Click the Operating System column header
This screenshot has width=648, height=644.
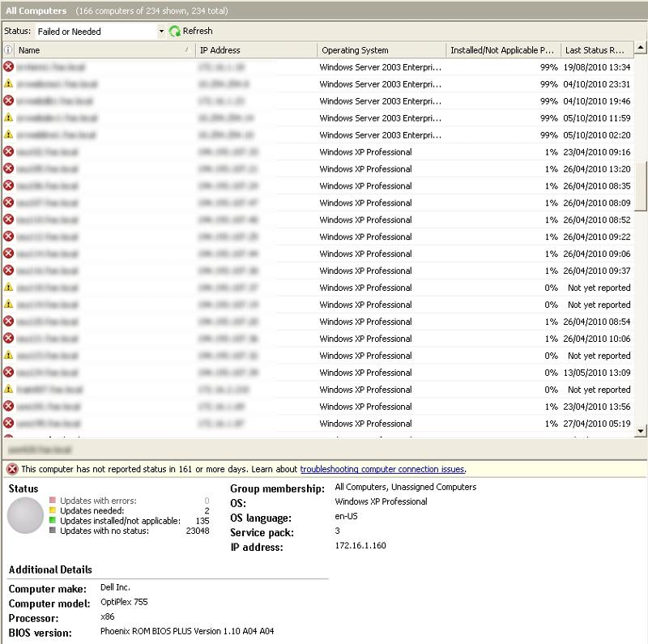[x=381, y=49]
